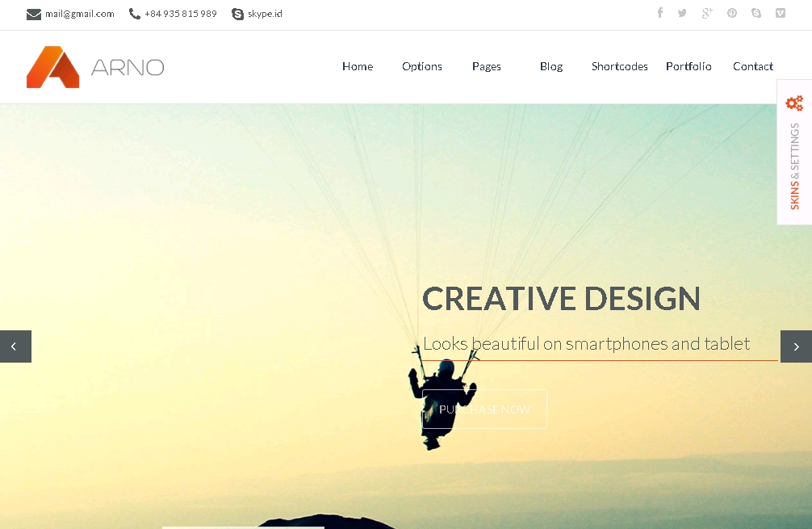Click the Purchase Now button
This screenshot has height=529, width=812.
pos(485,409)
